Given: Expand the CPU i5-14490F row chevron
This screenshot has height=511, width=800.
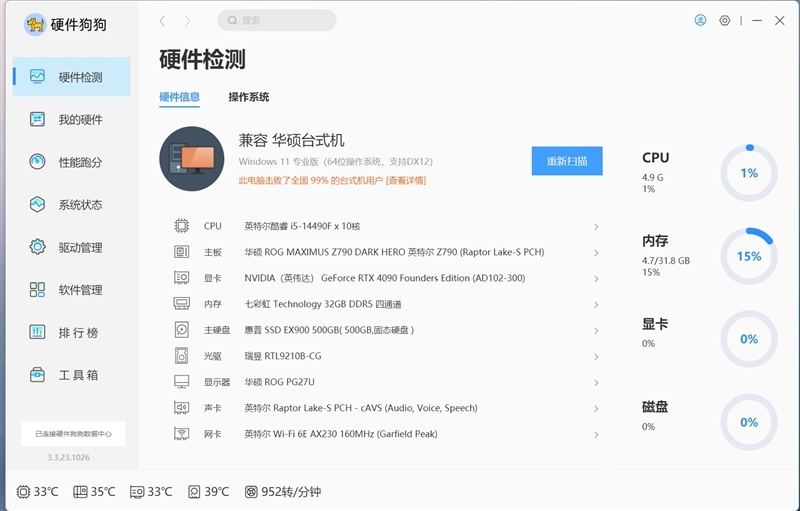Looking at the screenshot, I should pos(596,226).
